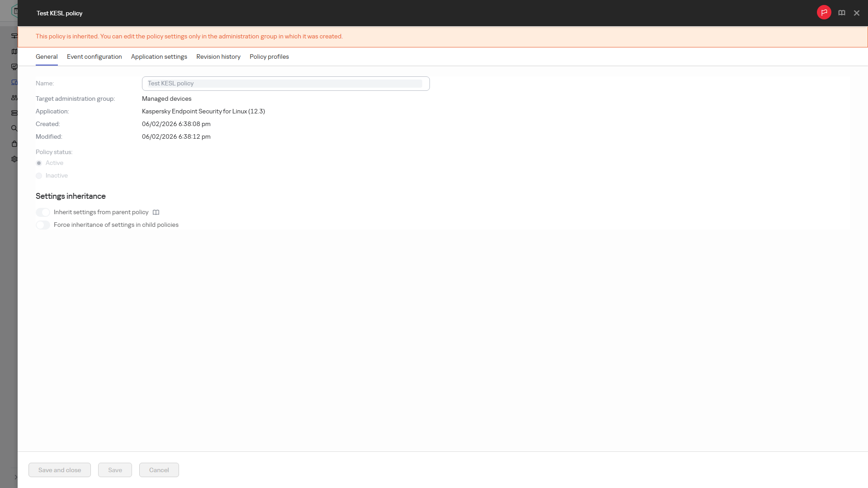
Task: Click the map icon in sidebar
Action: tap(14, 52)
